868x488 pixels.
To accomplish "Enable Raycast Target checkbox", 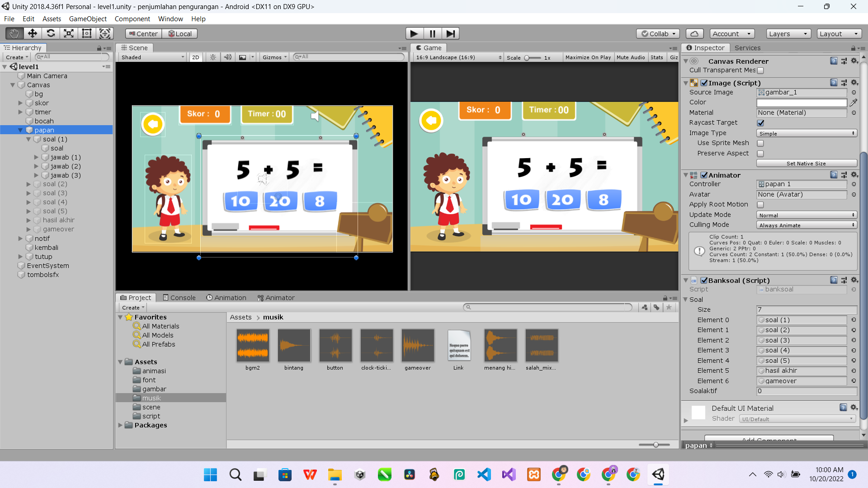I will coord(760,123).
